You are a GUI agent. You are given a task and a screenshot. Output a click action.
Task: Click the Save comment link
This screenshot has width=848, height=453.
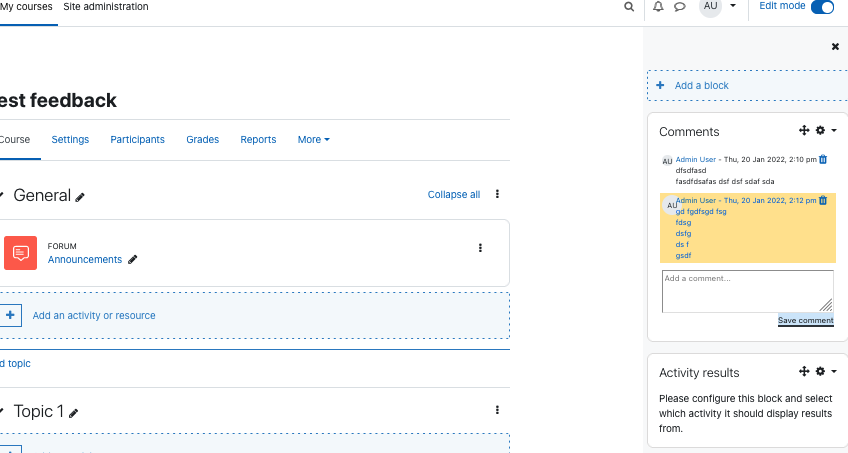806,320
